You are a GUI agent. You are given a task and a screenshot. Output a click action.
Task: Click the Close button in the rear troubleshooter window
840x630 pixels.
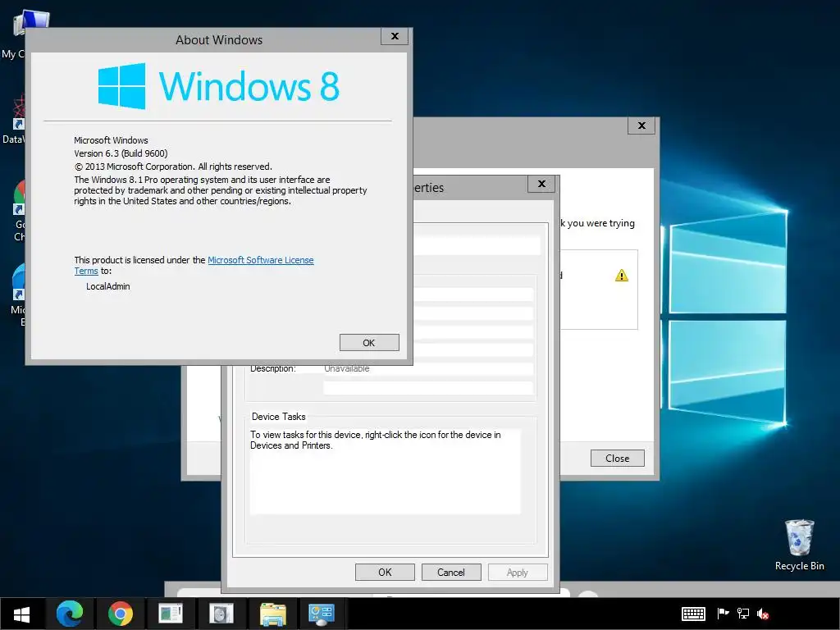(x=617, y=458)
